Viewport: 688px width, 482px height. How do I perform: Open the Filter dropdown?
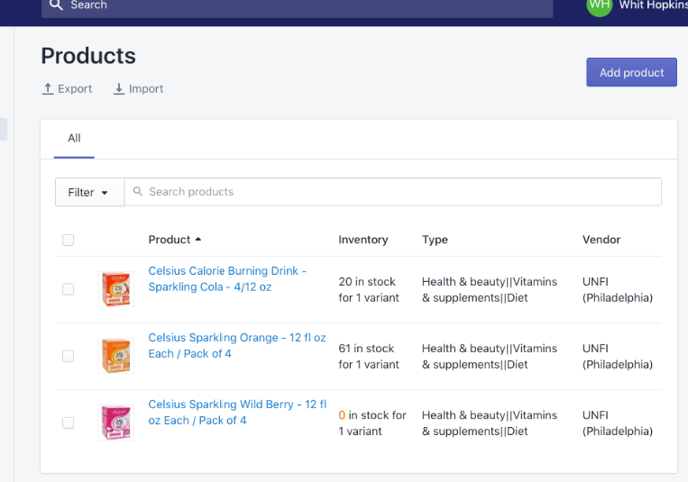tap(89, 192)
